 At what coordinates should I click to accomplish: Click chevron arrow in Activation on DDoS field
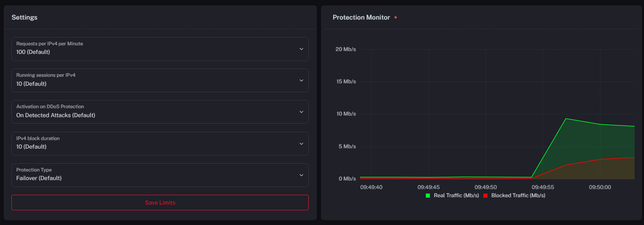click(301, 112)
